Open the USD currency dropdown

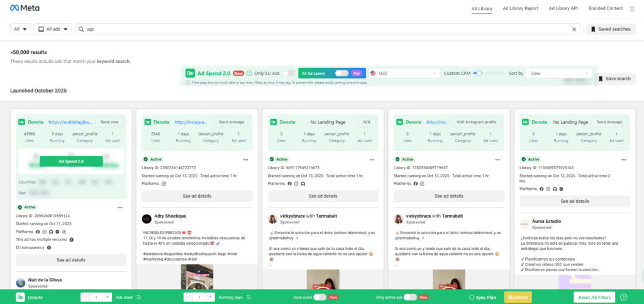404,74
